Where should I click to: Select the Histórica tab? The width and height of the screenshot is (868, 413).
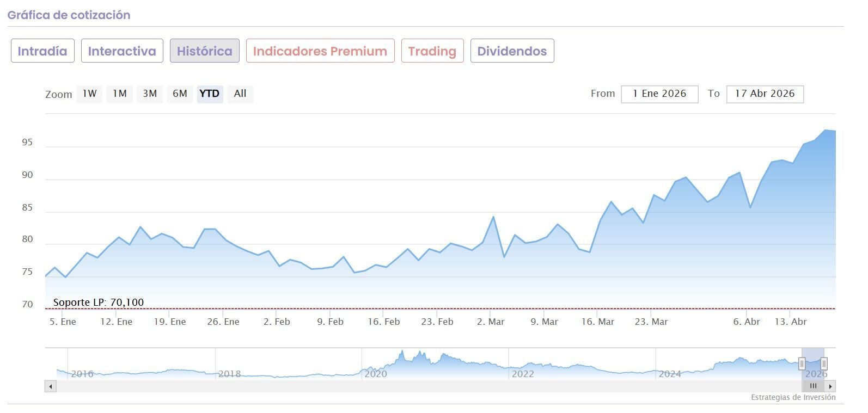[x=204, y=51]
